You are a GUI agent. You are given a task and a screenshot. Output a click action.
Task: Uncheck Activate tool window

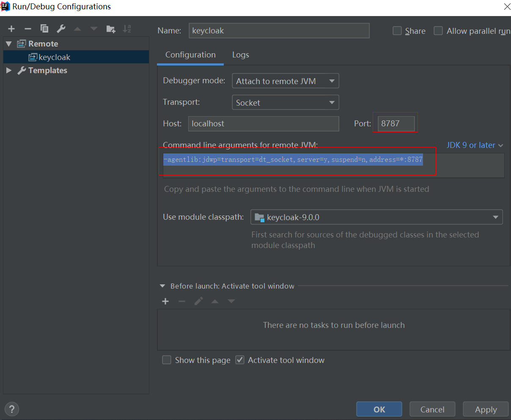click(240, 360)
